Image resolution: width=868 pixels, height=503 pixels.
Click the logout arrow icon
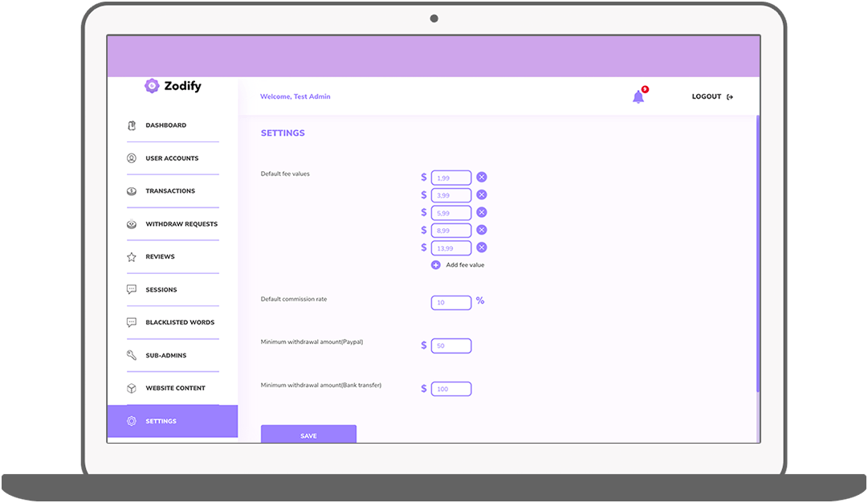[x=730, y=97]
